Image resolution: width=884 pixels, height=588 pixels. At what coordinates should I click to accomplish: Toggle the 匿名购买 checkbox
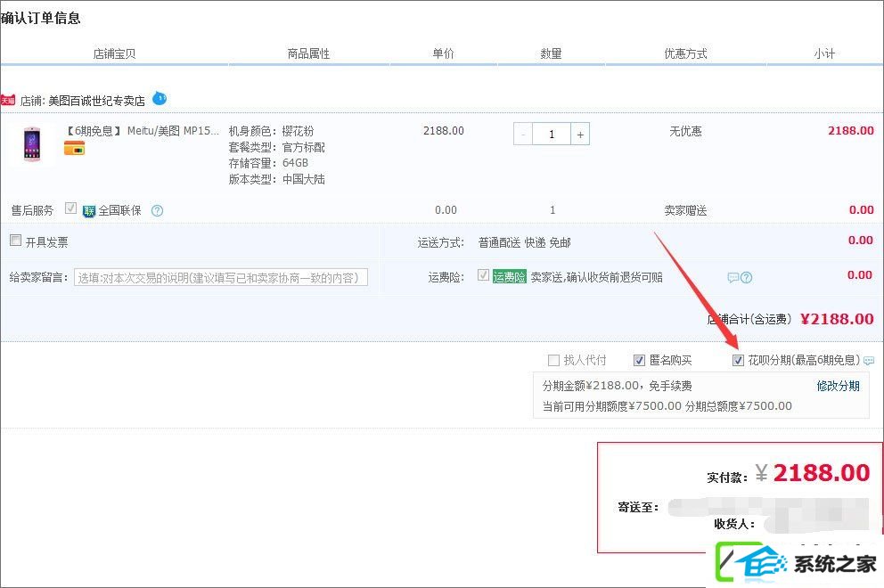[x=639, y=360]
